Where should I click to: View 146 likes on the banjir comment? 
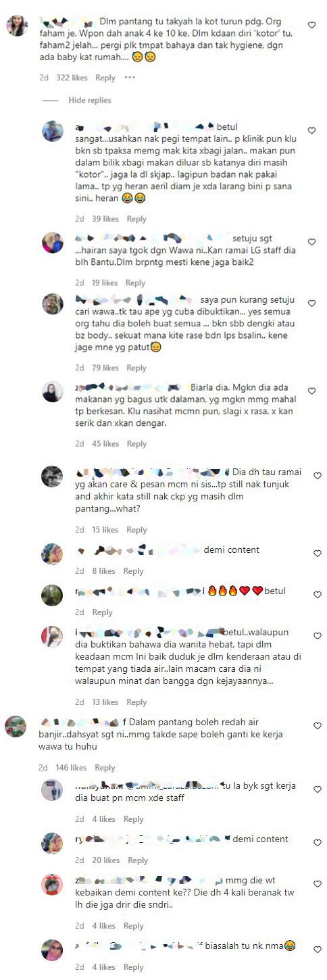[x=70, y=768]
